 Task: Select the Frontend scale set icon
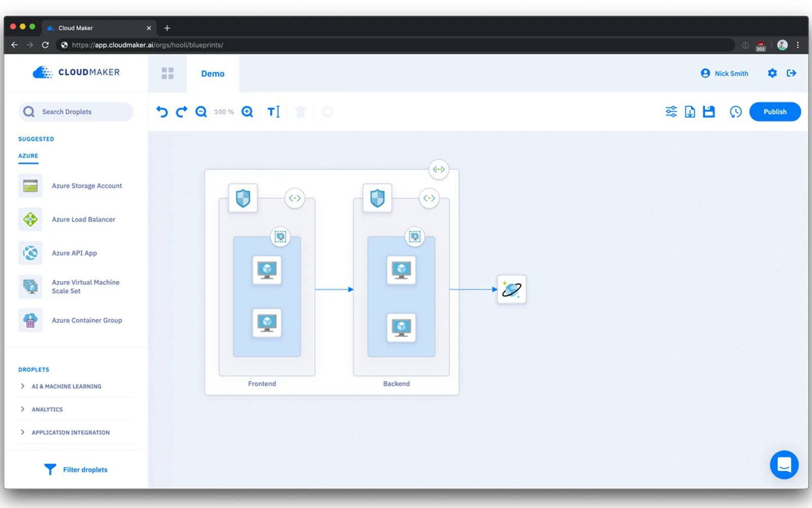[x=280, y=237]
